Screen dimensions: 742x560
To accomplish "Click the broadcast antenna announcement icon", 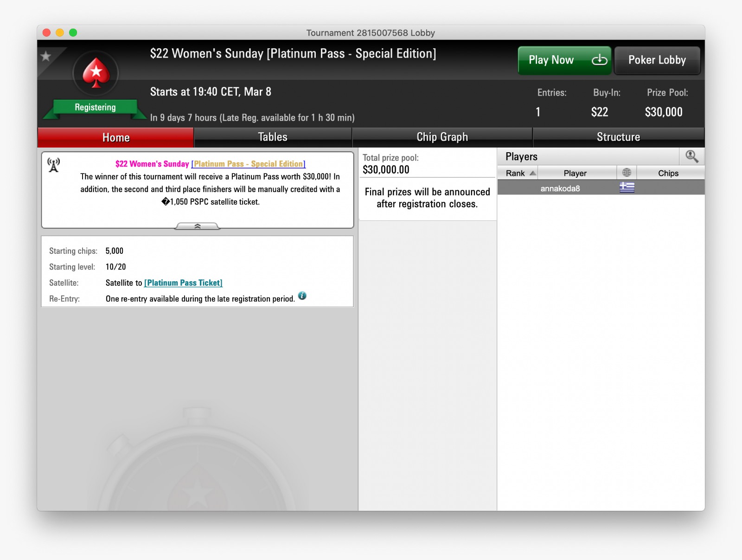I will click(x=54, y=165).
